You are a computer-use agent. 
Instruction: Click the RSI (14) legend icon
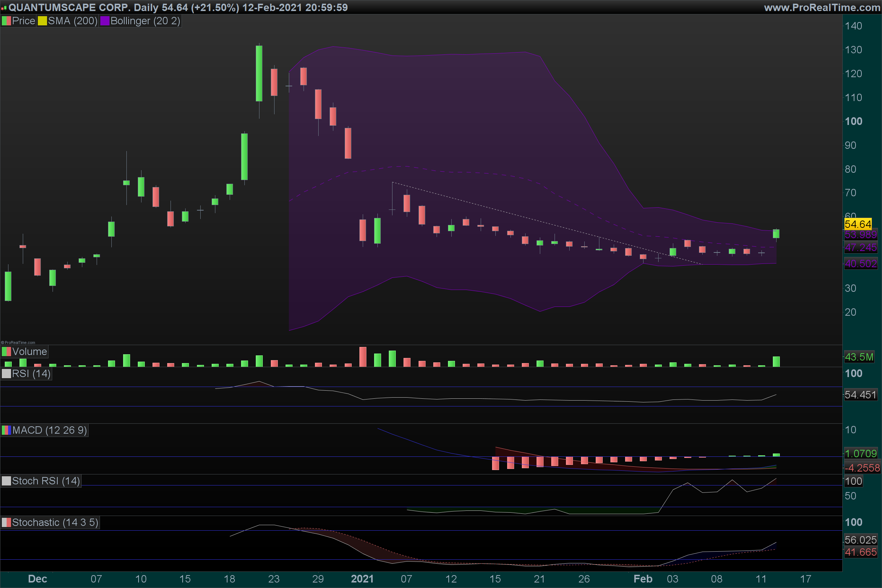click(x=6, y=374)
